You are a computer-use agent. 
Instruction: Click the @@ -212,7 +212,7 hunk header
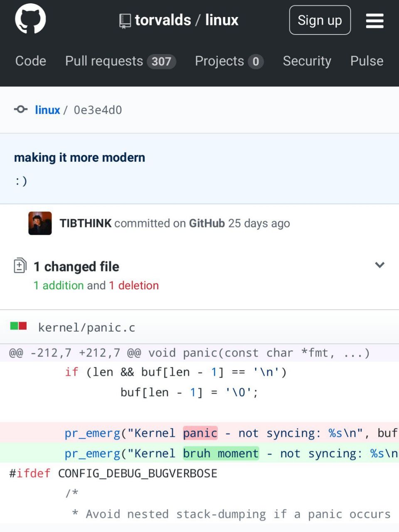tap(199, 353)
